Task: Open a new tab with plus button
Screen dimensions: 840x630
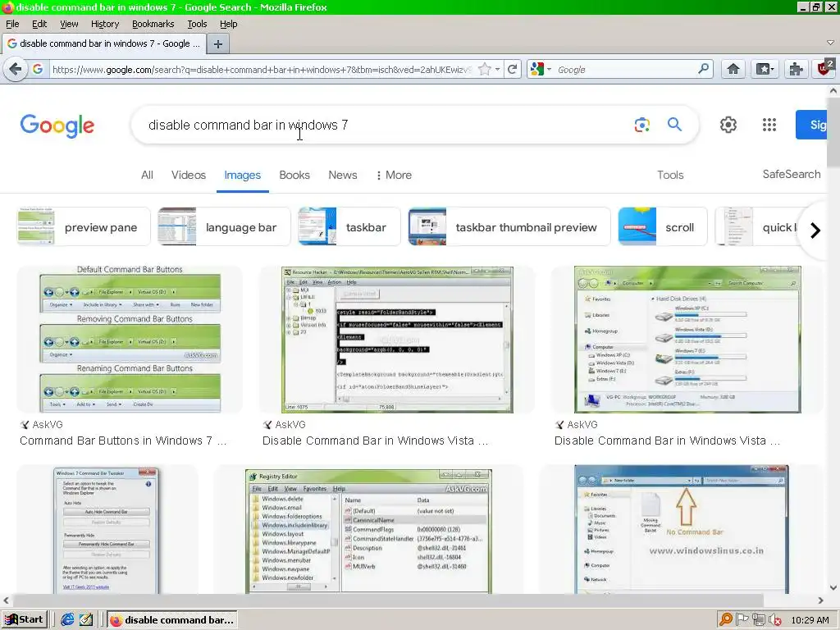Action: (x=218, y=44)
